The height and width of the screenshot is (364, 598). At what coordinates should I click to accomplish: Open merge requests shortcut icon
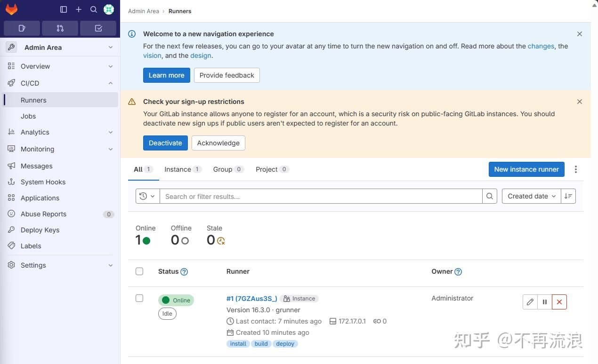pyautogui.click(x=60, y=28)
